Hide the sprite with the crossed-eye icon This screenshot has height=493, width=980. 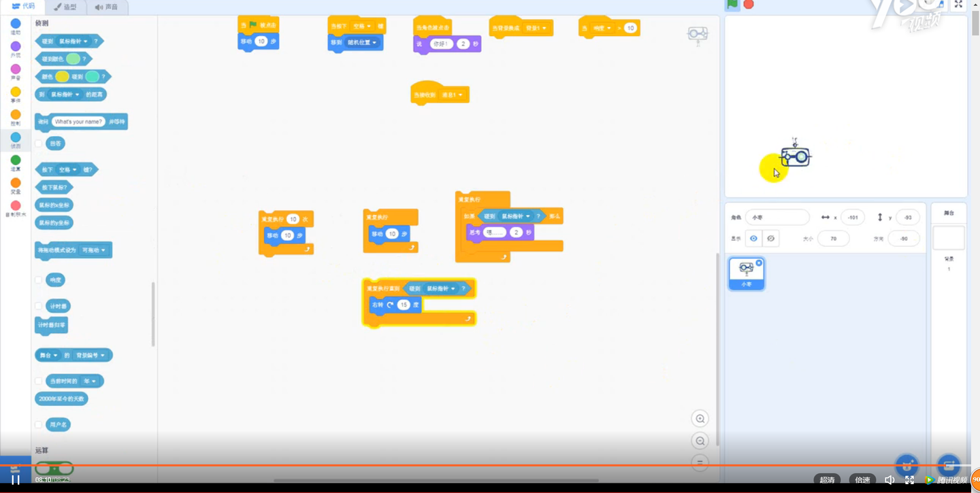(770, 239)
